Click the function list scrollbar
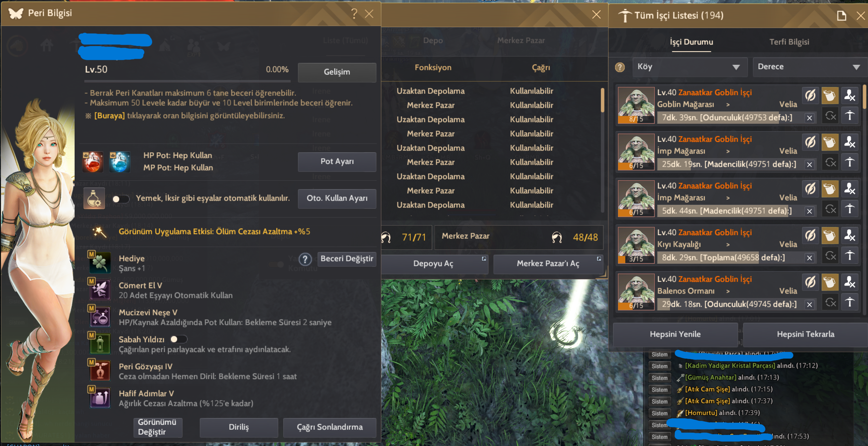Screen dimensions: 868x446 click(602, 100)
